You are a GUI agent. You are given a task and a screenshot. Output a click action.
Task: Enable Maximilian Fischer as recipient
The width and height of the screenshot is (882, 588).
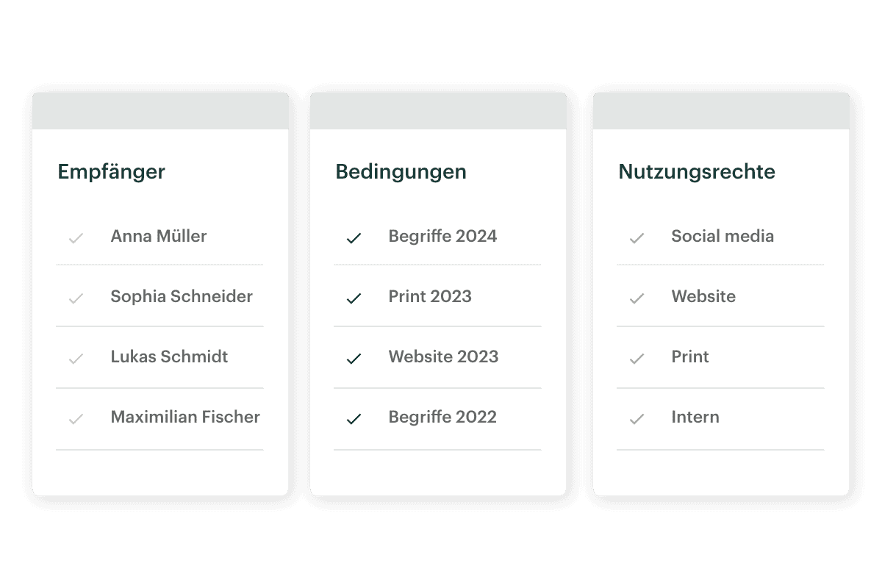pos(76,418)
